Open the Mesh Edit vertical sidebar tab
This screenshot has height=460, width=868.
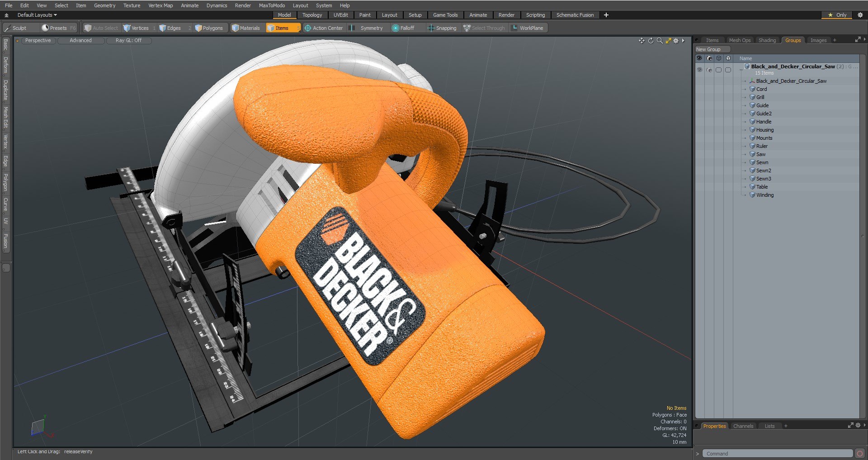pos(5,118)
